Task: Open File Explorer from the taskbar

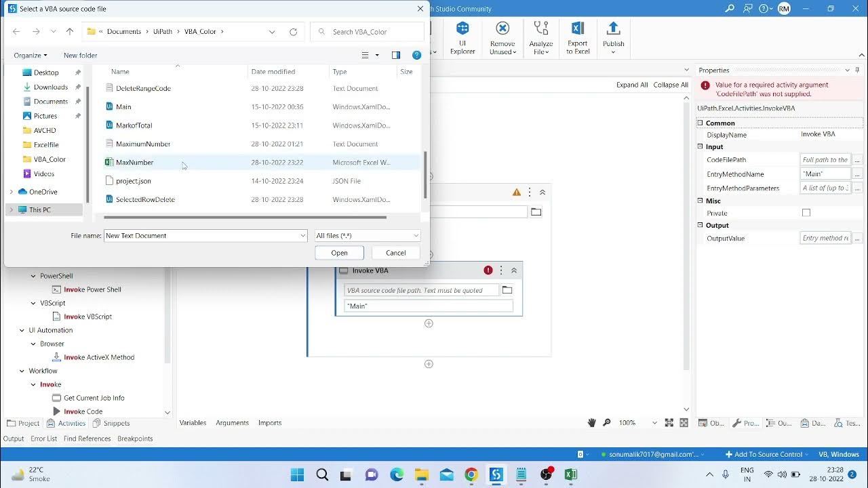Action: (x=422, y=474)
